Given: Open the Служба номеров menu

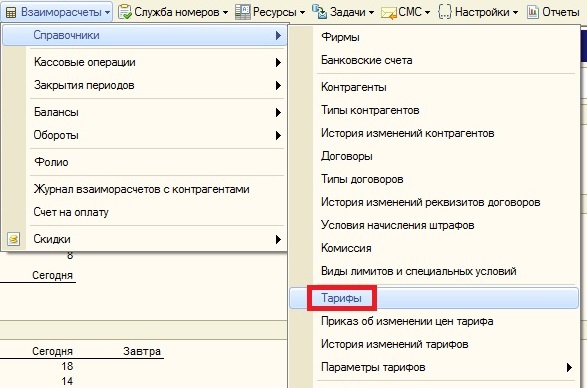Looking at the screenshot, I should tap(173, 12).
